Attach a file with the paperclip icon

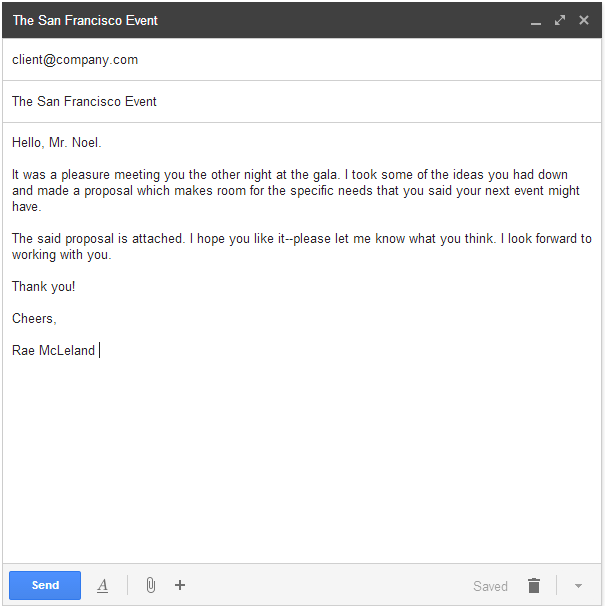pos(151,585)
